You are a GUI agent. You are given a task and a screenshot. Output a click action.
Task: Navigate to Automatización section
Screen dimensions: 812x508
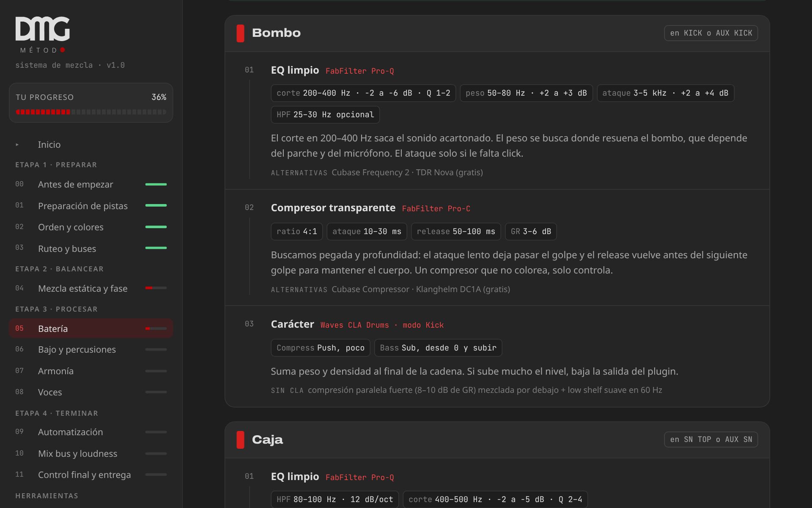pyautogui.click(x=91, y=432)
